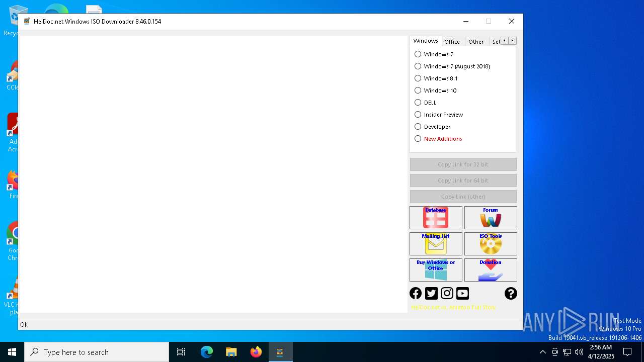Open the ISO Tools disc button
Viewport: 644px width, 362px height.
tap(491, 244)
